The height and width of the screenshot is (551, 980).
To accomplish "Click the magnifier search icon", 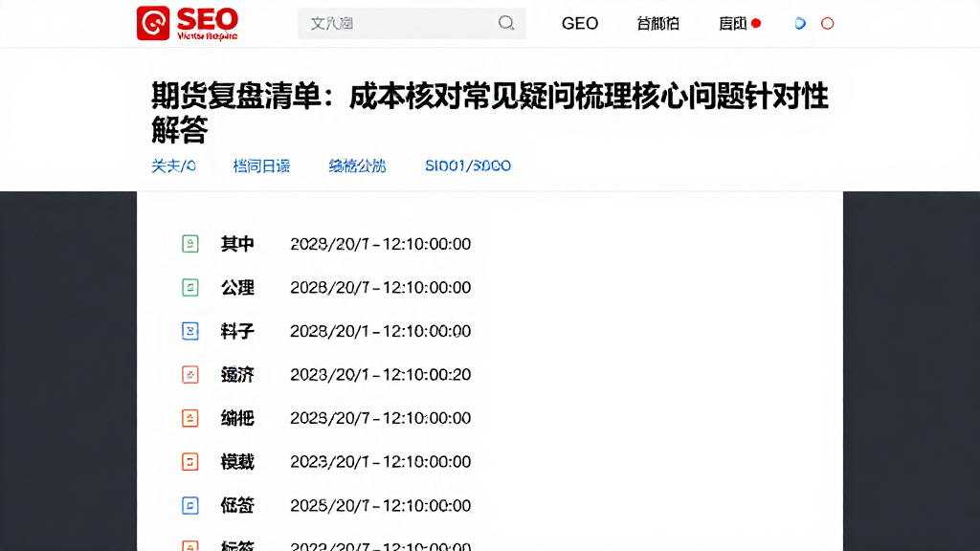I will point(506,23).
